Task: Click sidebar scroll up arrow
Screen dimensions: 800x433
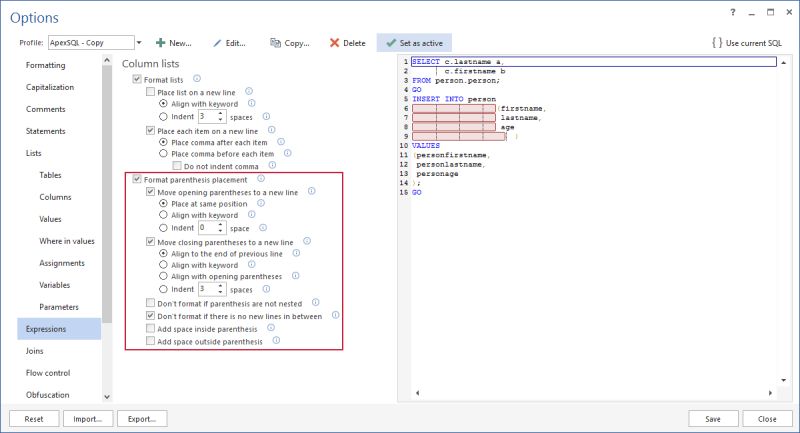Action: (107, 61)
